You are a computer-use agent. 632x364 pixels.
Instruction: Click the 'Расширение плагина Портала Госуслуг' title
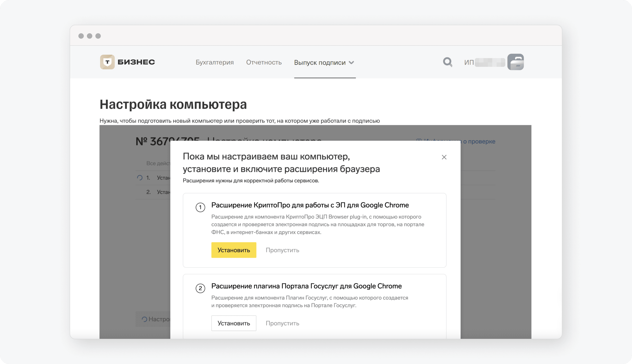click(x=307, y=286)
